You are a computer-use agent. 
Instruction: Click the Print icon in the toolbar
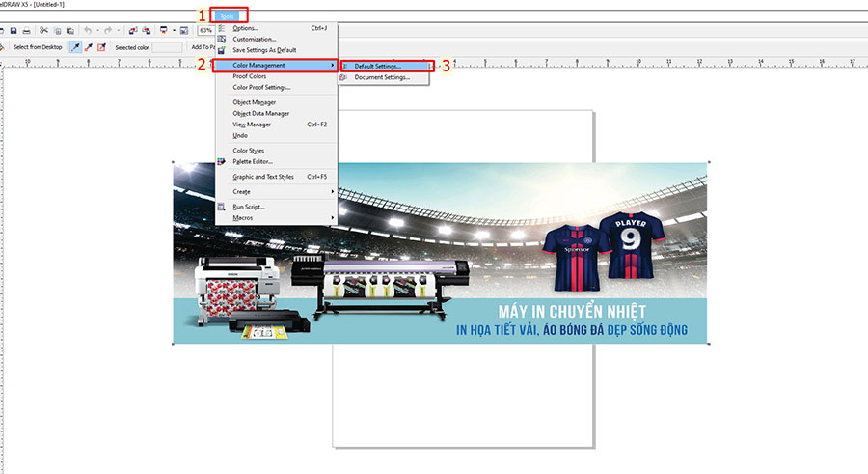[x=26, y=31]
